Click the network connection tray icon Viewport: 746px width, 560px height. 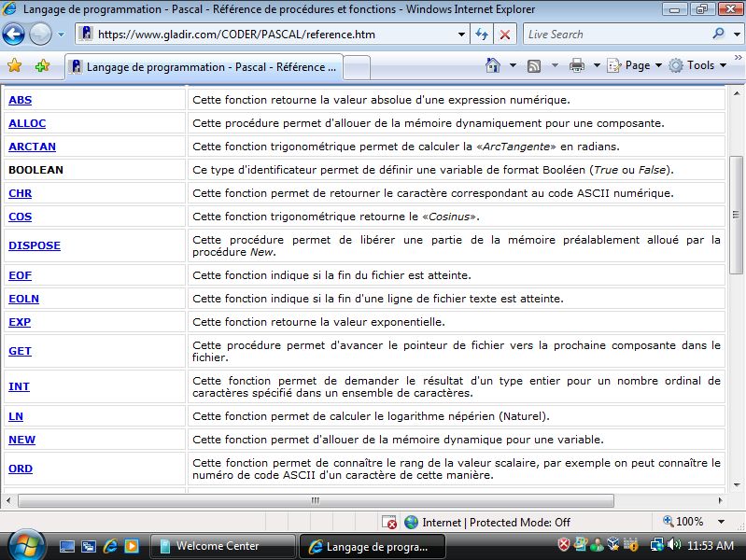click(x=657, y=544)
